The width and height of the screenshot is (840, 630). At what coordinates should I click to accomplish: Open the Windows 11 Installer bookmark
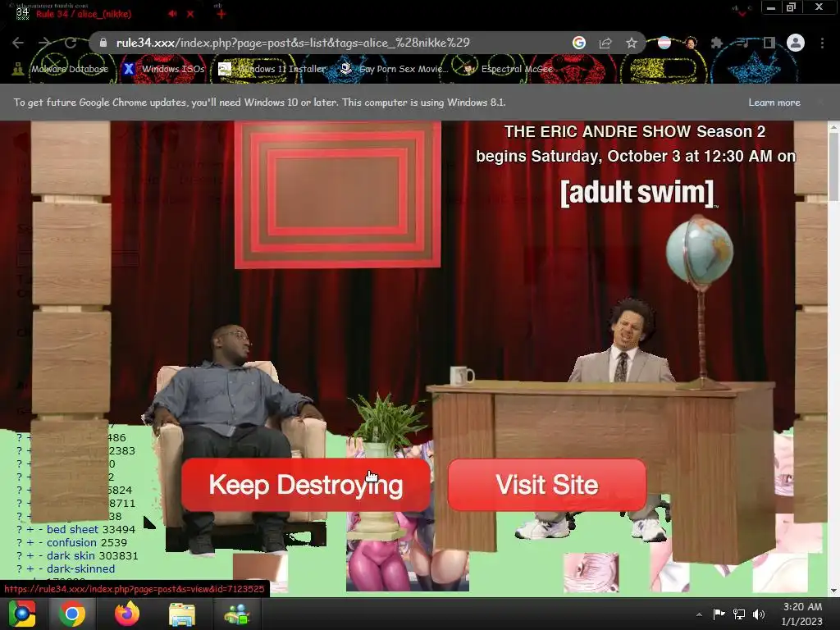pos(272,69)
